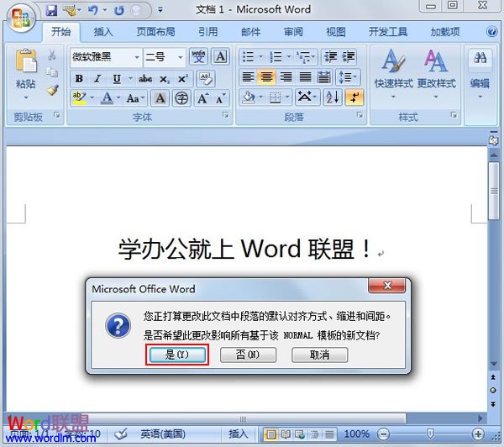Justify paragraph text
Image resolution: width=504 pixels, height=447 pixels.
(305, 77)
